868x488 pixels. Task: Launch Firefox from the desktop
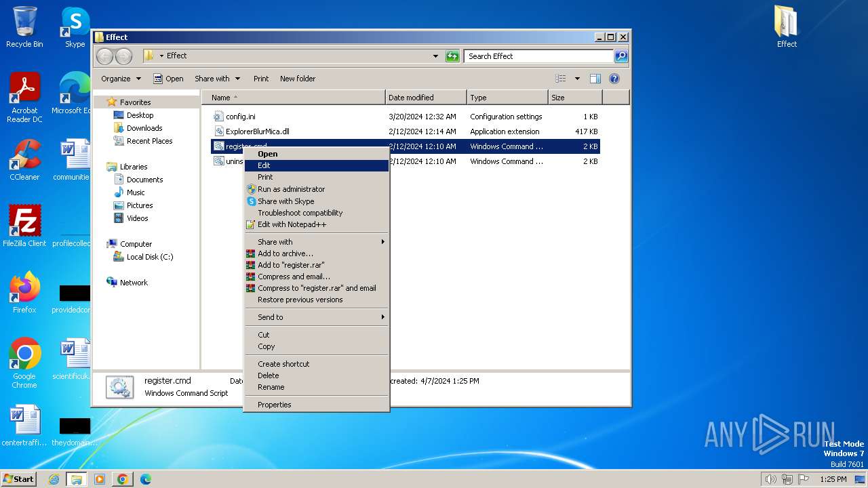coord(24,293)
